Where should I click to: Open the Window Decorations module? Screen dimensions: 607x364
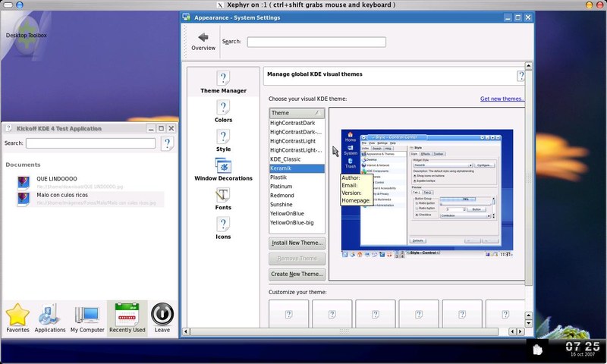(223, 169)
